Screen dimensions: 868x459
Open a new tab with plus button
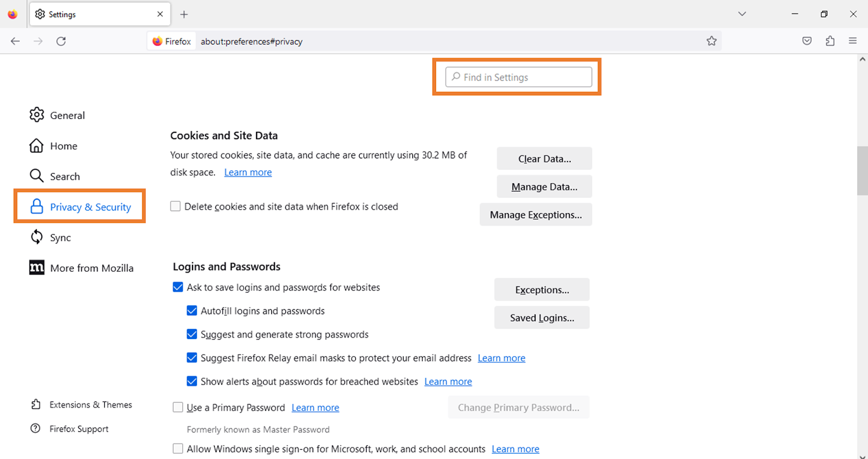(x=184, y=15)
